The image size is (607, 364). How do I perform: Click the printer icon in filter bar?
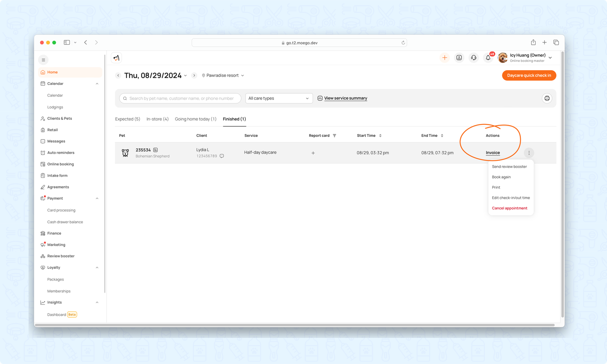[x=547, y=98]
